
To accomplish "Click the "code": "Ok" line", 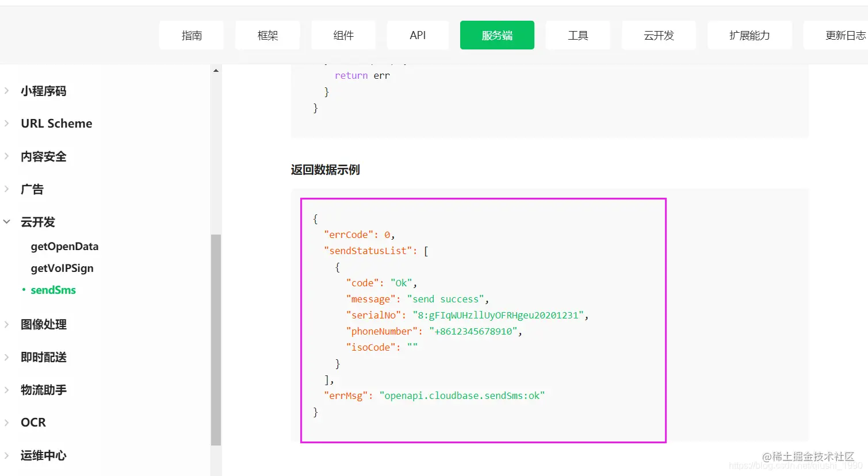I will [381, 283].
